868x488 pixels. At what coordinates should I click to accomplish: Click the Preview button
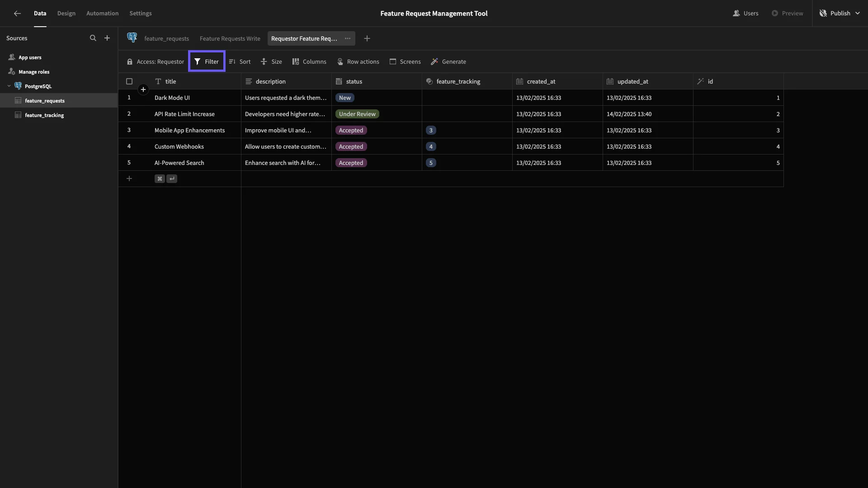pyautogui.click(x=787, y=14)
